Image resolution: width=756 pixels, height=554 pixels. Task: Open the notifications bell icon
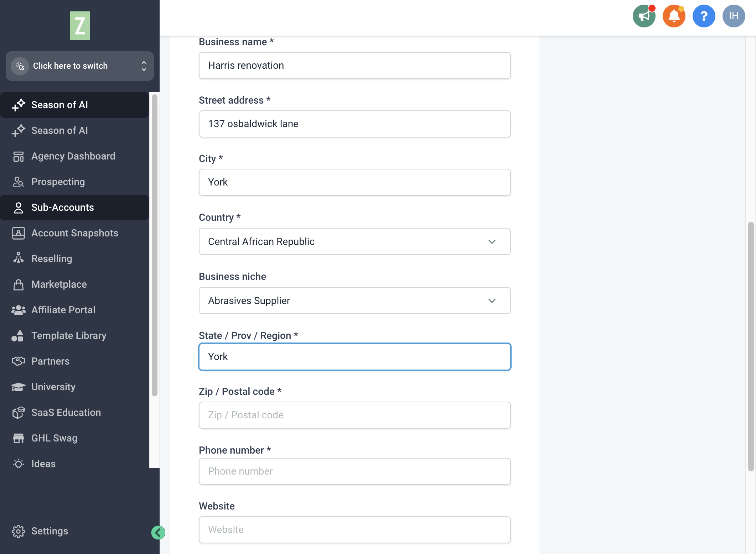(674, 16)
